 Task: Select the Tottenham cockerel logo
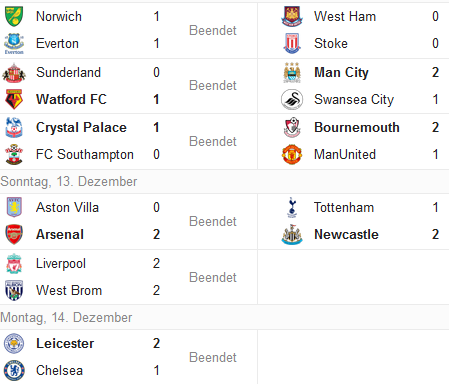[292, 207]
